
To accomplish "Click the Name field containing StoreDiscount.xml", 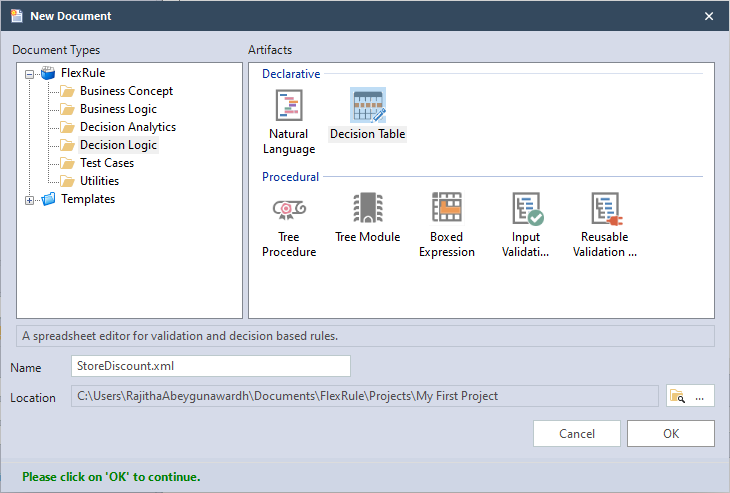I will (x=211, y=366).
